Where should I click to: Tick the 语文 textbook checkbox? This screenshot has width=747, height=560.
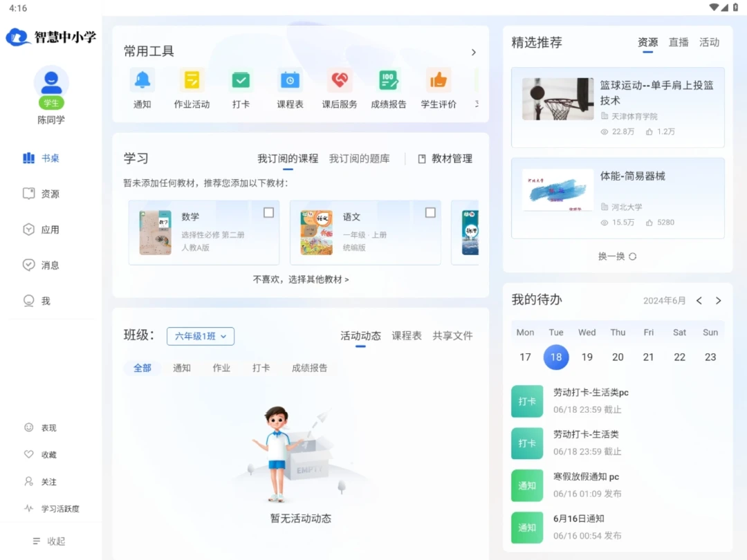[430, 212]
